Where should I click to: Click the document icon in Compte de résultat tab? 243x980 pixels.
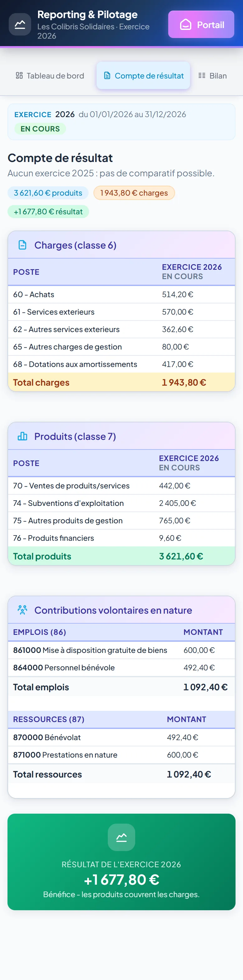107,76
